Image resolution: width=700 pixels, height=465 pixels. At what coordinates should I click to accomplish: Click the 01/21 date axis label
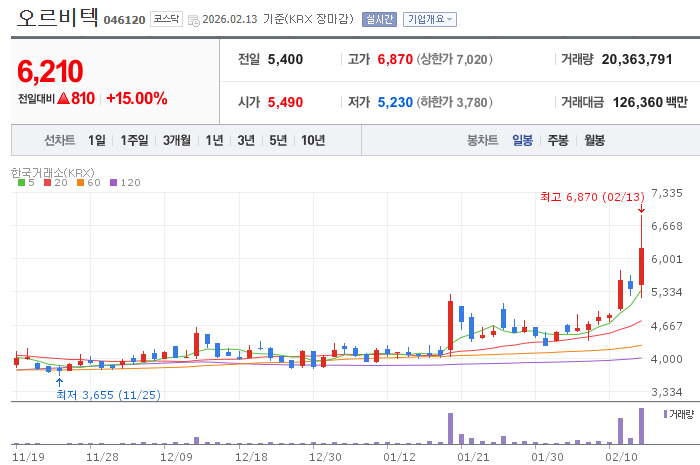[473, 457]
